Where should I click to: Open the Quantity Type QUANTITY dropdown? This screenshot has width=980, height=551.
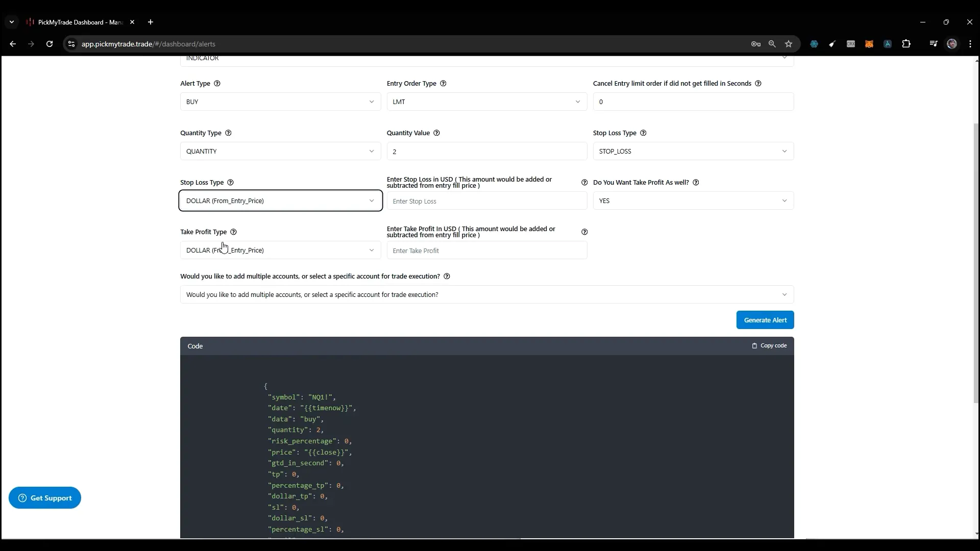coord(280,151)
